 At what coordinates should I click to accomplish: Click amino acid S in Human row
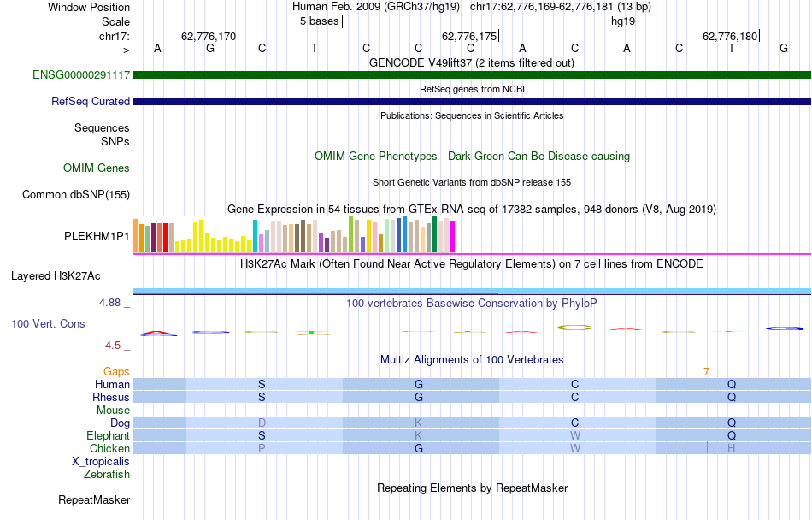(x=262, y=385)
